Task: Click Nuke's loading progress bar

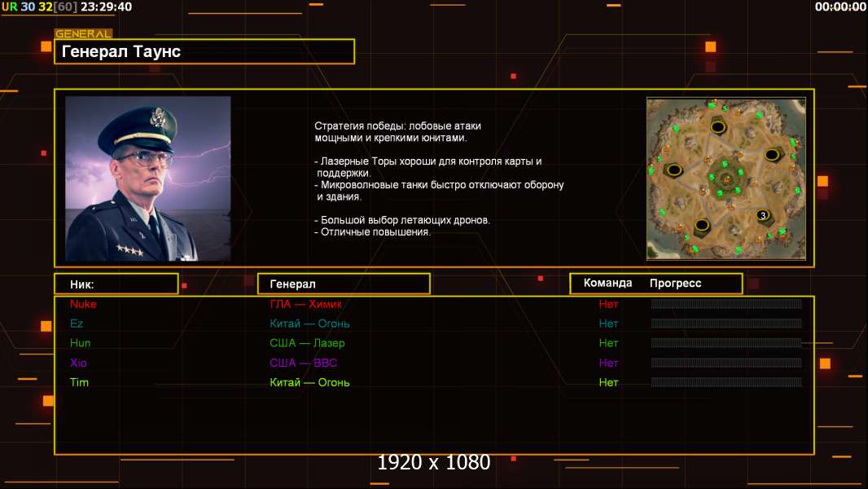Action: click(x=726, y=303)
